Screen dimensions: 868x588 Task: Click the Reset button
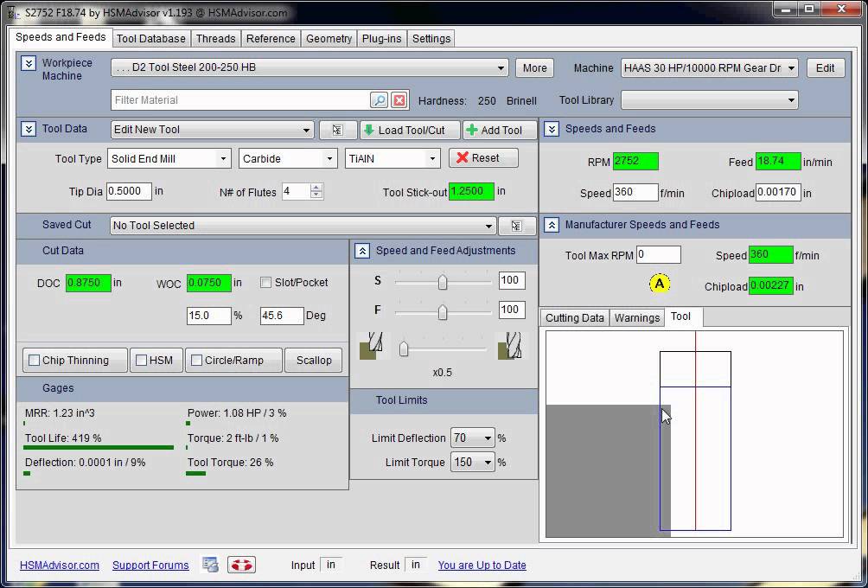tap(483, 158)
